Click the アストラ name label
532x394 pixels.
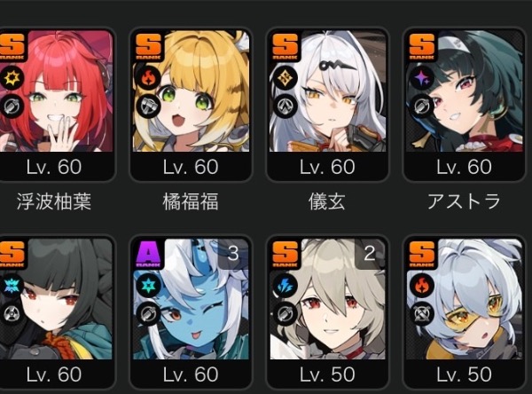click(464, 201)
